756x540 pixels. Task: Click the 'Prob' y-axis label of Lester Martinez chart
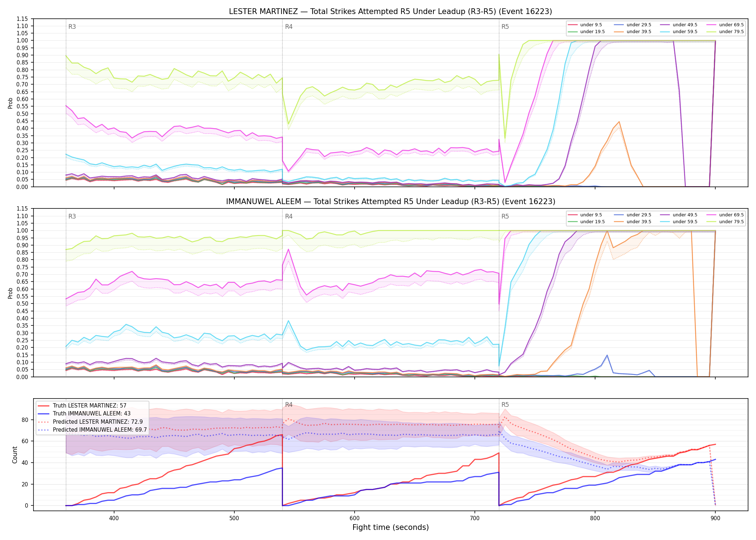coord(10,103)
